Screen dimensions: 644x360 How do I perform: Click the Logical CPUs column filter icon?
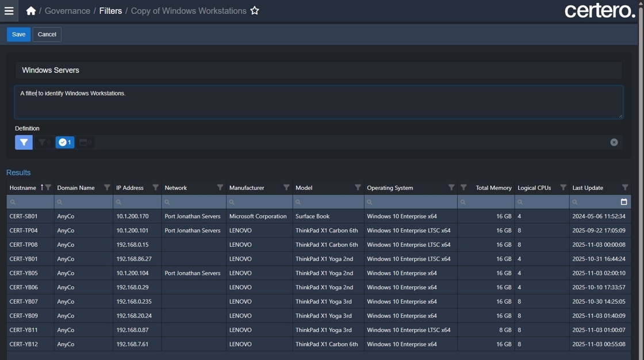(x=563, y=187)
